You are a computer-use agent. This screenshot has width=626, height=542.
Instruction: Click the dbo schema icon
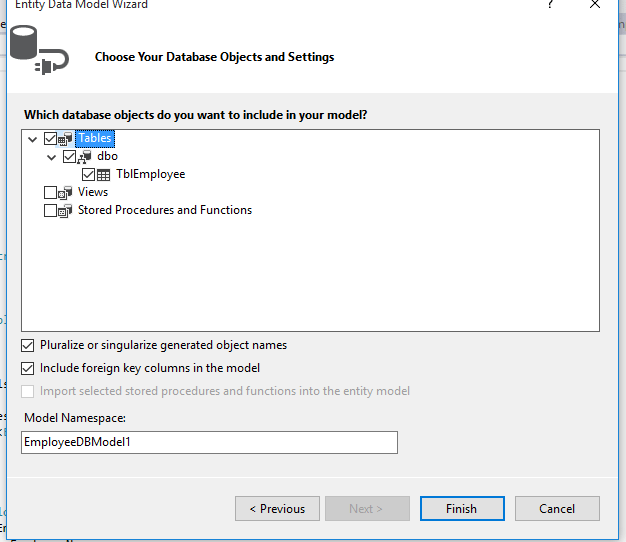pos(85,157)
